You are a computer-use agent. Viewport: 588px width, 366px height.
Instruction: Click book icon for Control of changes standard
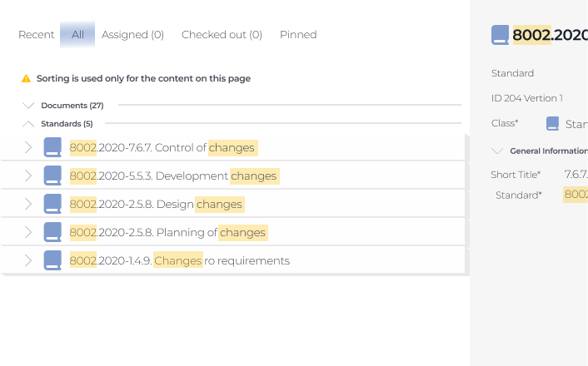[x=52, y=147]
